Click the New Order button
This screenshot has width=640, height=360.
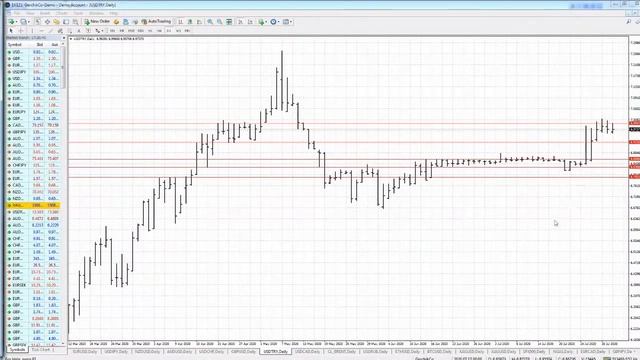97,21
